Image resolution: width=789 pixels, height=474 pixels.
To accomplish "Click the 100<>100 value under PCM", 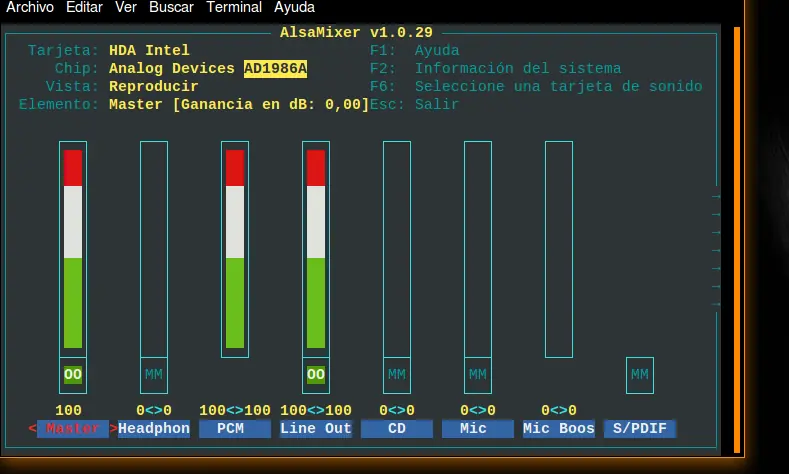I will pos(235,411).
